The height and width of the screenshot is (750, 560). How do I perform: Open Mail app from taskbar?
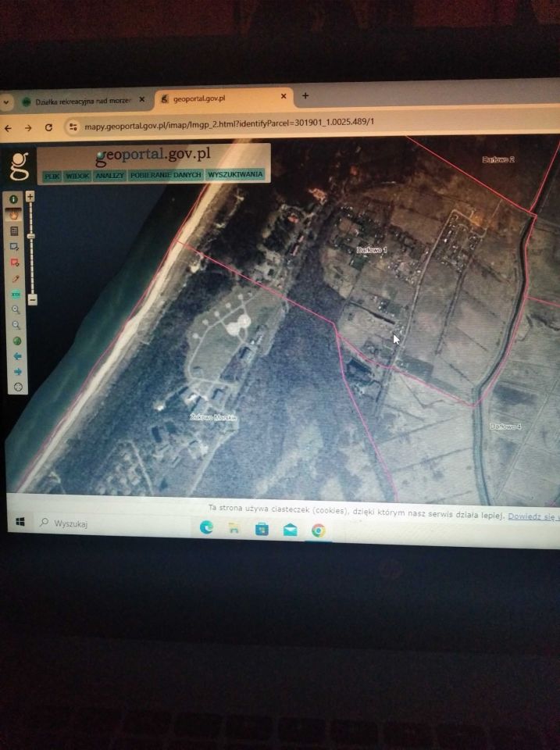point(290,530)
